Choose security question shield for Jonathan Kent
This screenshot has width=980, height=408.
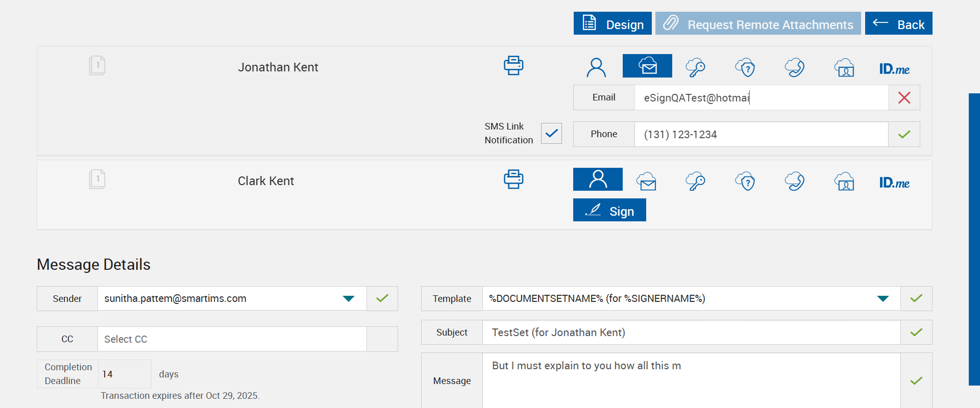[745, 67]
